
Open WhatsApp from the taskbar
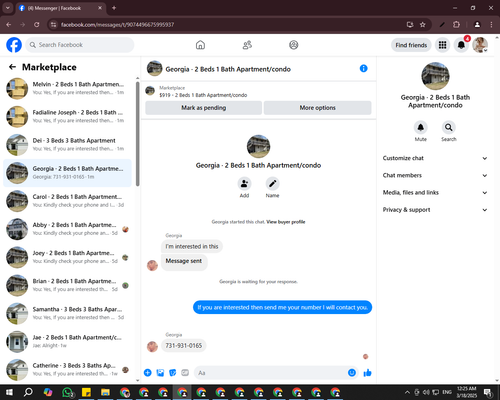(x=67, y=392)
